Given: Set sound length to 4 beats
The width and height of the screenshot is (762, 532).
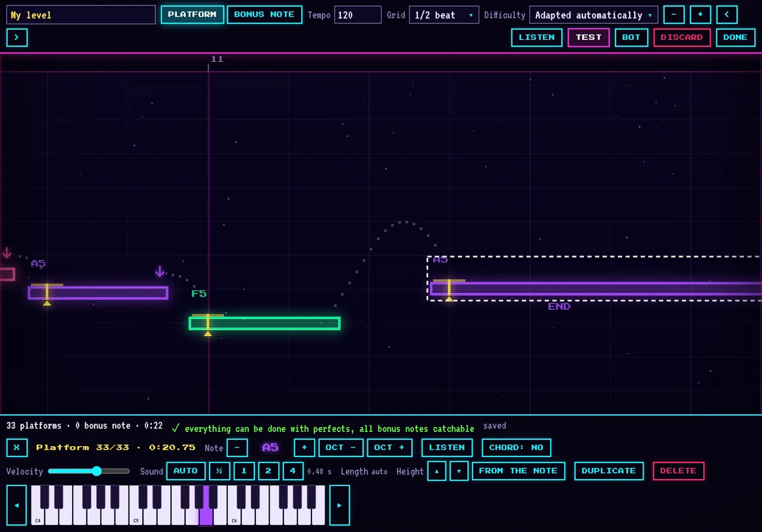Looking at the screenshot, I should click(293, 471).
